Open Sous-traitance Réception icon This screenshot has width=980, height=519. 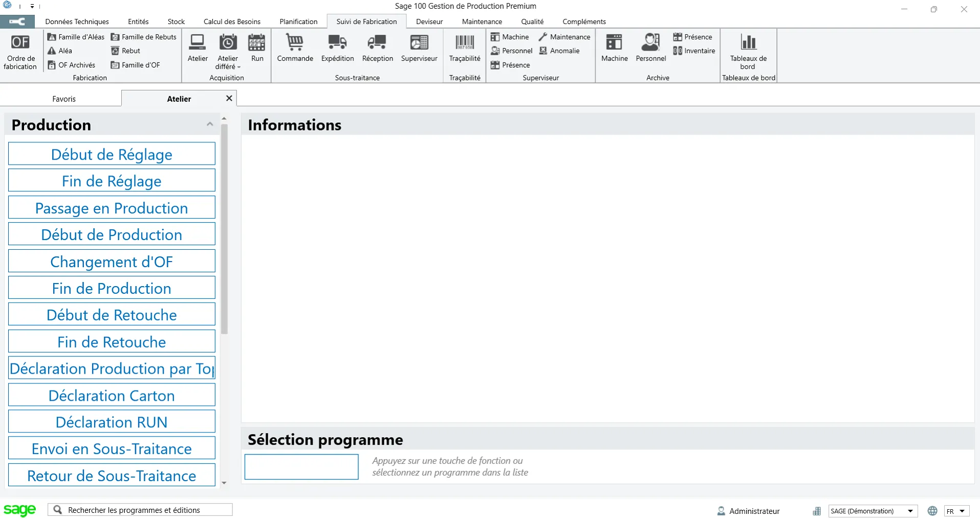click(x=378, y=48)
